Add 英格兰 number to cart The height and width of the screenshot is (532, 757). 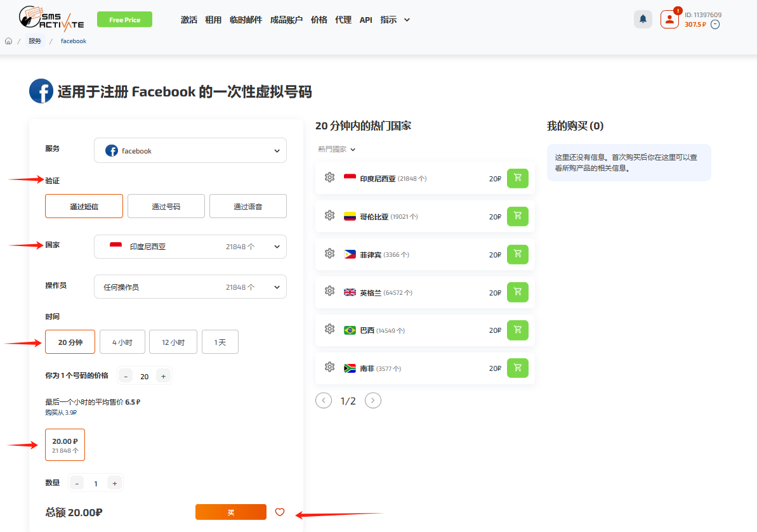(x=518, y=292)
